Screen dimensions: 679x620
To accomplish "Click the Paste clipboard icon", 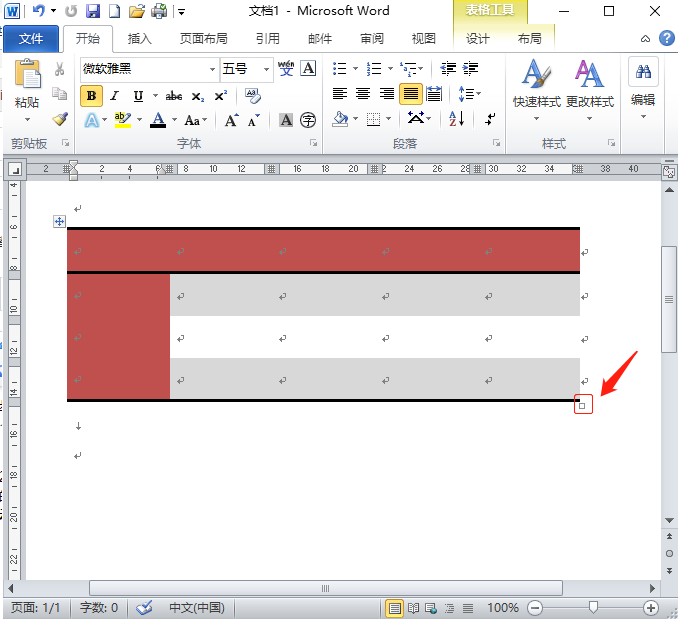I will (x=27, y=74).
